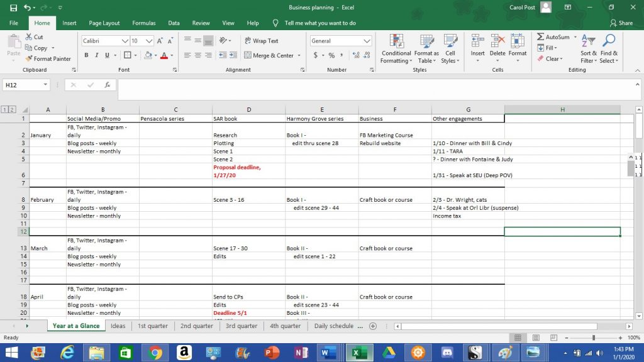
Task: Click Tell me what you want to do
Action: 320,23
